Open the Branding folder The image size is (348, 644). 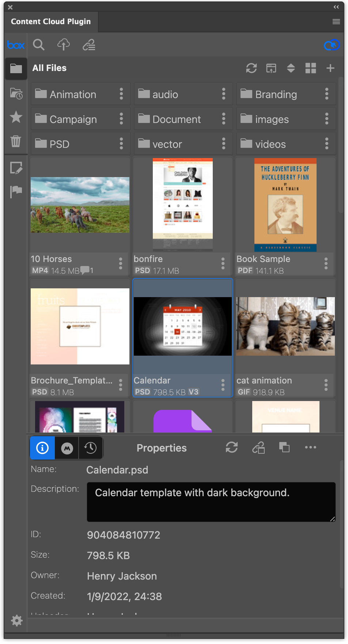click(x=276, y=94)
